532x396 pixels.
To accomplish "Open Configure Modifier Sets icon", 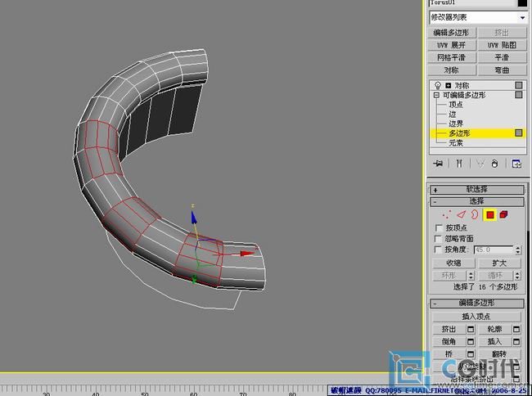I will coord(516,164).
